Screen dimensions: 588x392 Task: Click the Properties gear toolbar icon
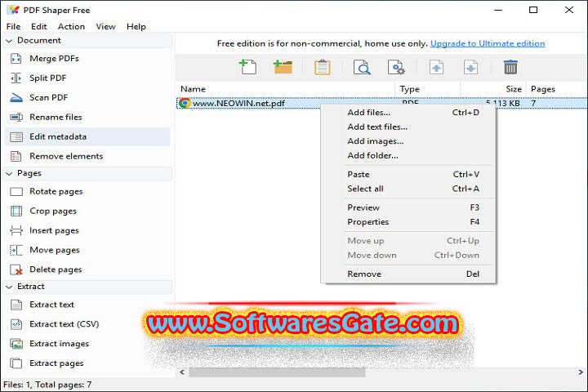click(396, 68)
